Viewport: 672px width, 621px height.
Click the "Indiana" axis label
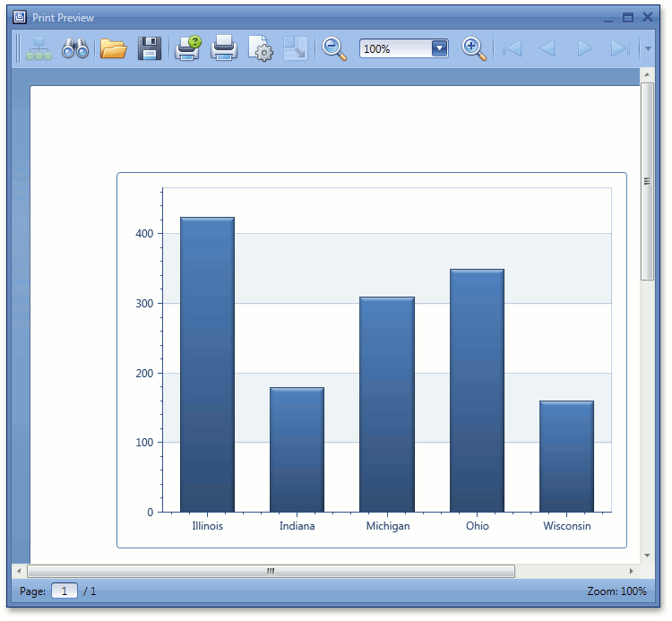(x=297, y=526)
